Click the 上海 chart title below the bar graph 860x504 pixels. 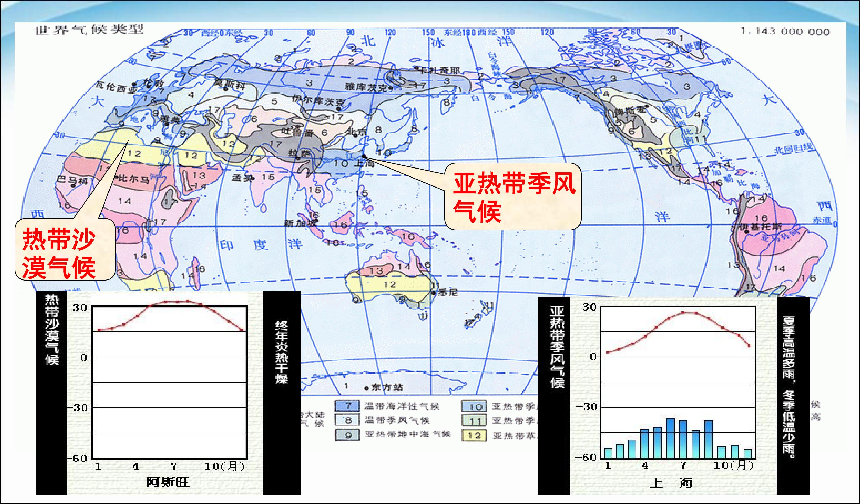[x=671, y=483]
